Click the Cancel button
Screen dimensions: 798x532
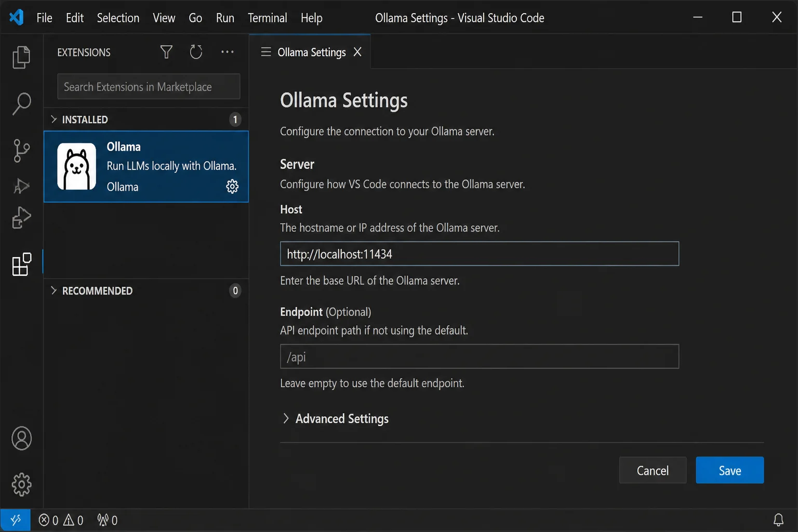(x=653, y=470)
